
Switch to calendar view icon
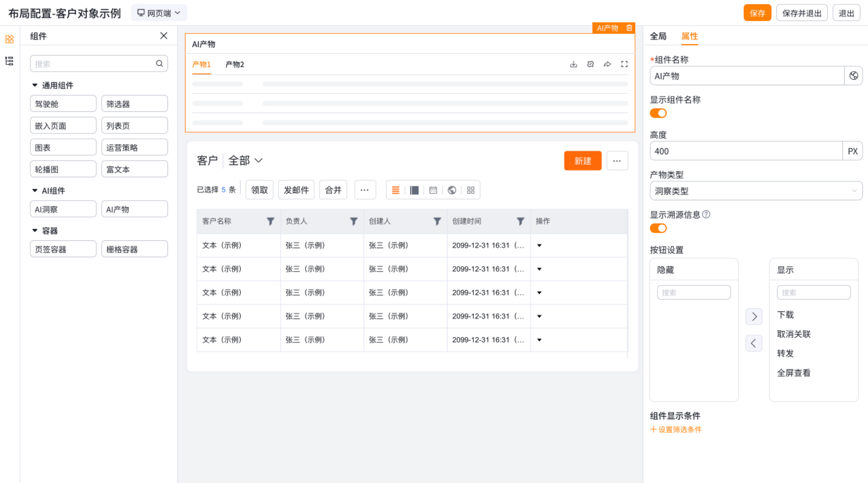(433, 190)
